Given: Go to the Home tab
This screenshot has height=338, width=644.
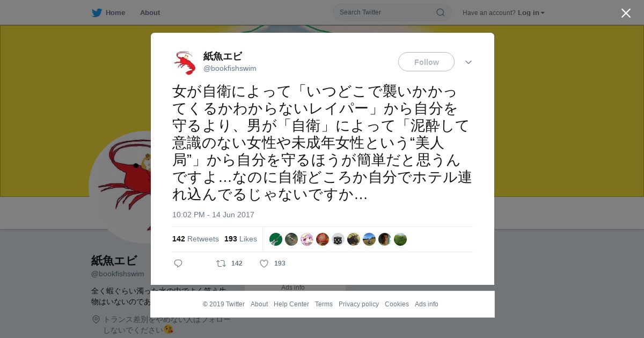Looking at the screenshot, I should (108, 13).
